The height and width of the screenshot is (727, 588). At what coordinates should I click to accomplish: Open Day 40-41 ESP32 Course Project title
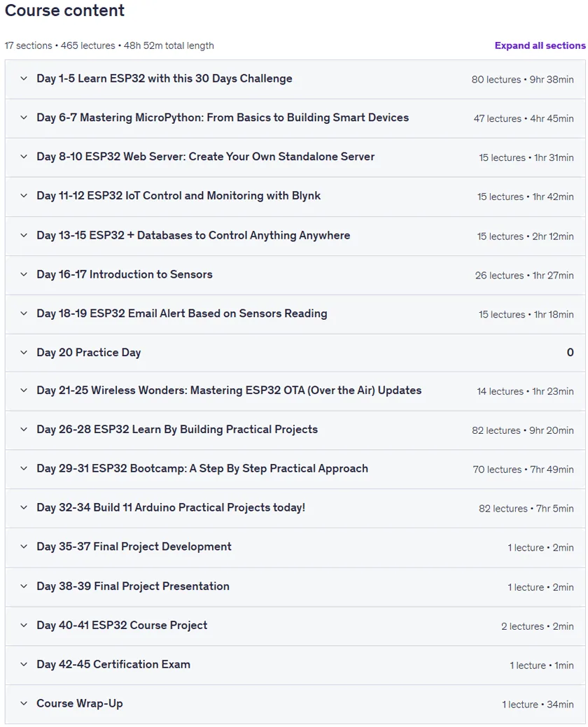(122, 625)
